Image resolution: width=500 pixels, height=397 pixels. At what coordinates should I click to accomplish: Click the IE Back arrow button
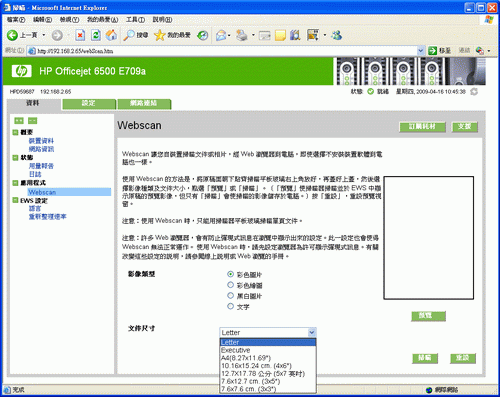12,35
